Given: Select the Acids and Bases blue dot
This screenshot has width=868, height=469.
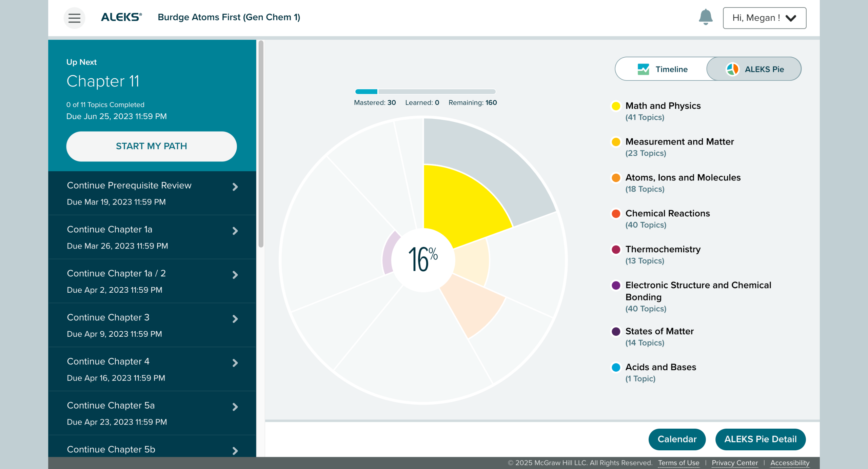Looking at the screenshot, I should click(616, 367).
